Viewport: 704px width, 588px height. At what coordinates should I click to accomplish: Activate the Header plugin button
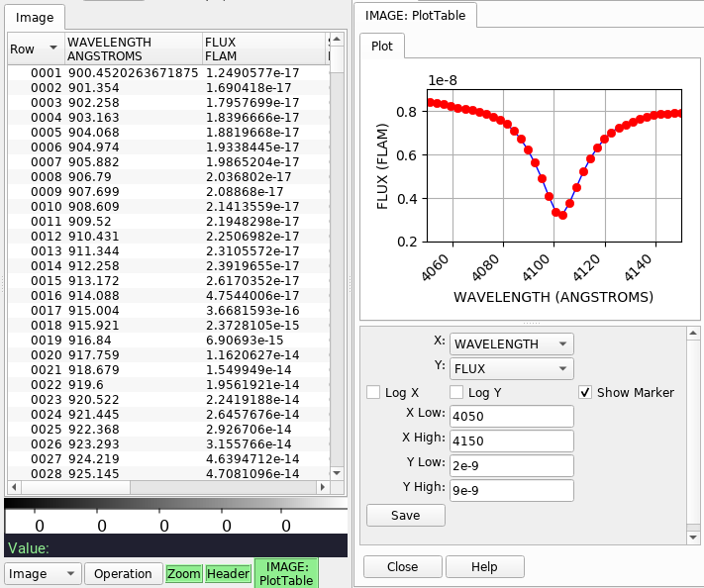[x=228, y=573]
